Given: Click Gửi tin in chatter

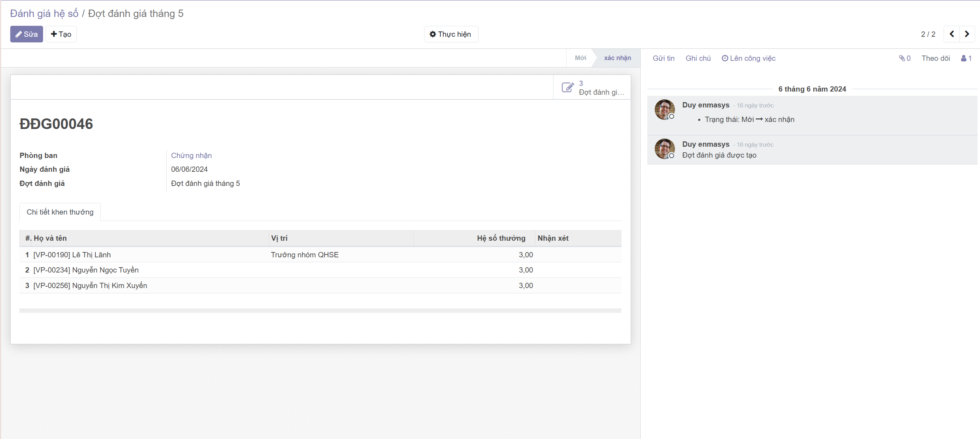Looking at the screenshot, I should [663, 58].
